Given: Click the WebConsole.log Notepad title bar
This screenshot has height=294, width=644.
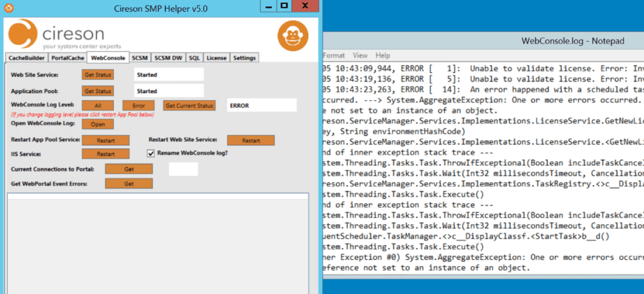Looking at the screenshot, I should click(x=484, y=41).
